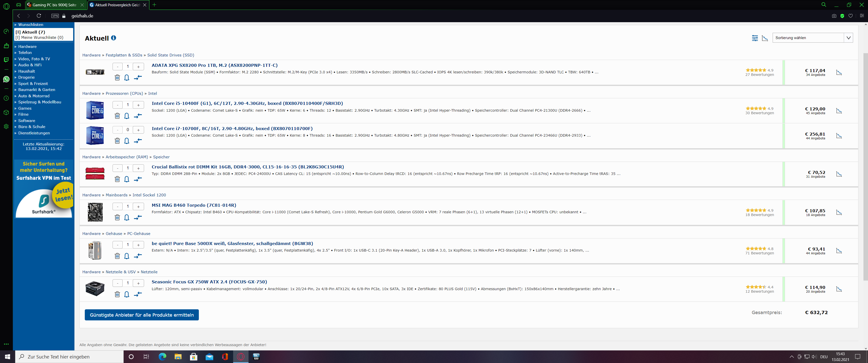Open the Sortierung wählen dropdown

(812, 38)
